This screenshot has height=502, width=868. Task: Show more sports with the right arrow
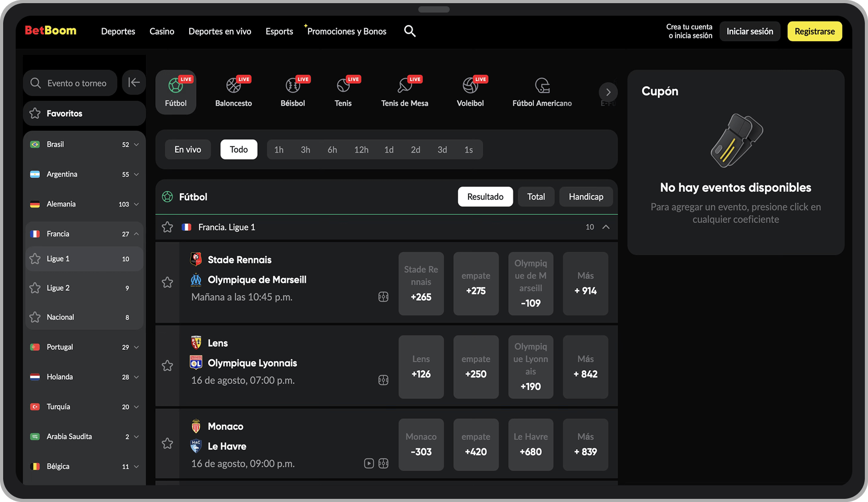pyautogui.click(x=608, y=92)
